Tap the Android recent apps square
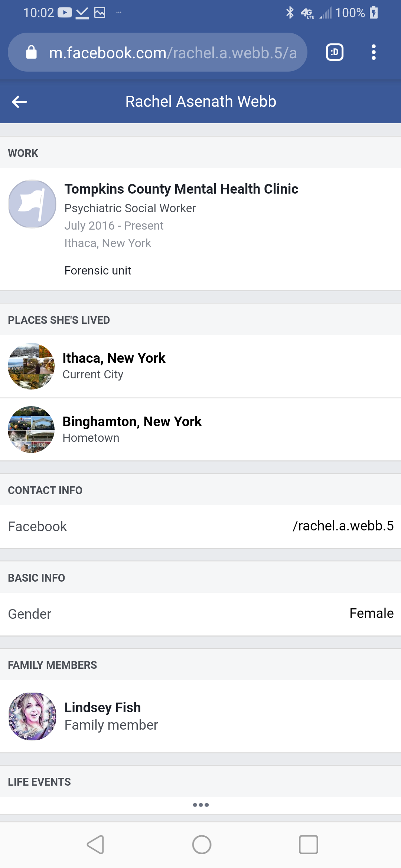Screen dimensions: 401x868 pos(308,845)
